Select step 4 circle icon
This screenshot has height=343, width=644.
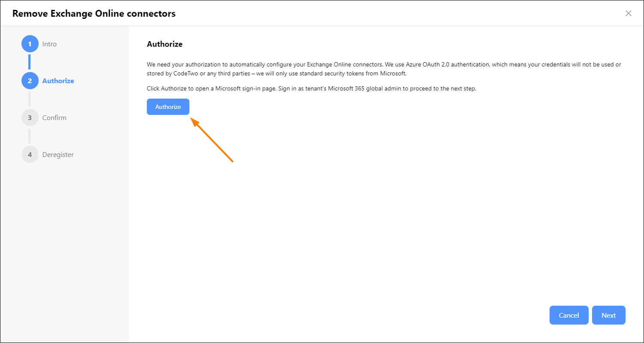pos(30,154)
